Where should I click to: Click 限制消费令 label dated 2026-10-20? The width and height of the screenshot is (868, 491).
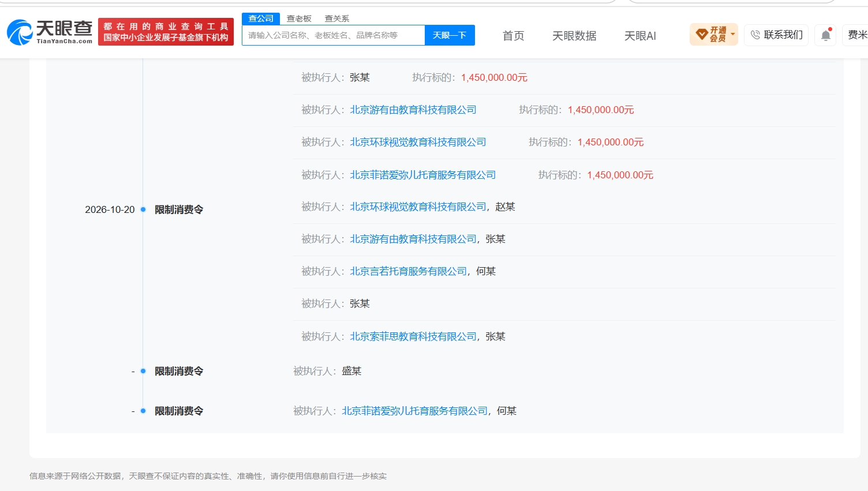click(x=179, y=209)
